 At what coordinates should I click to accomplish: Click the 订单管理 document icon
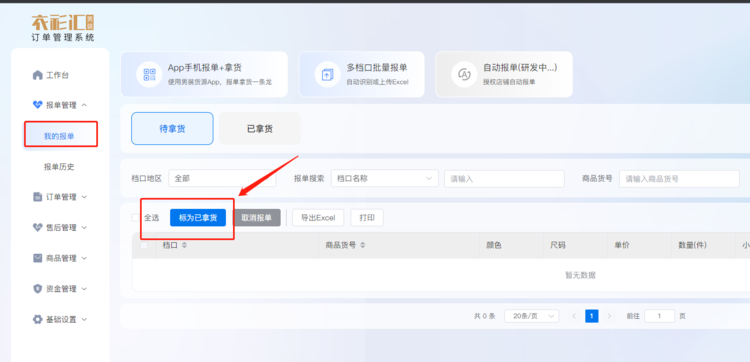pyautogui.click(x=37, y=197)
